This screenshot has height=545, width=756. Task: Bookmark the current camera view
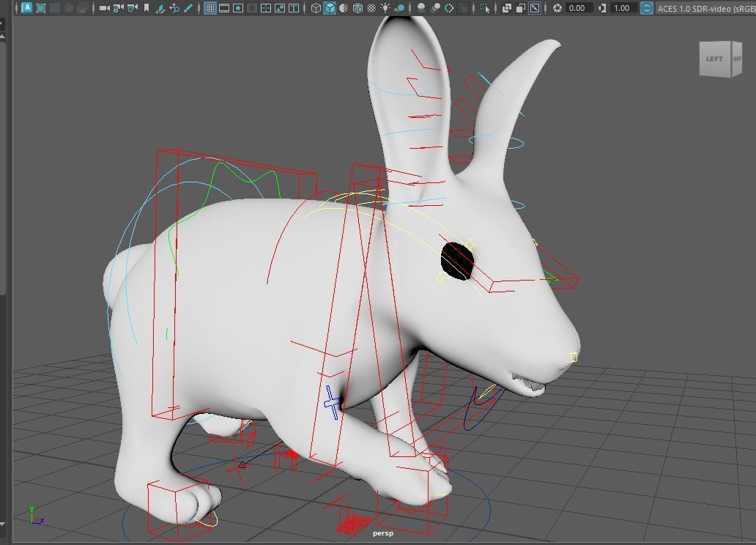(146, 9)
